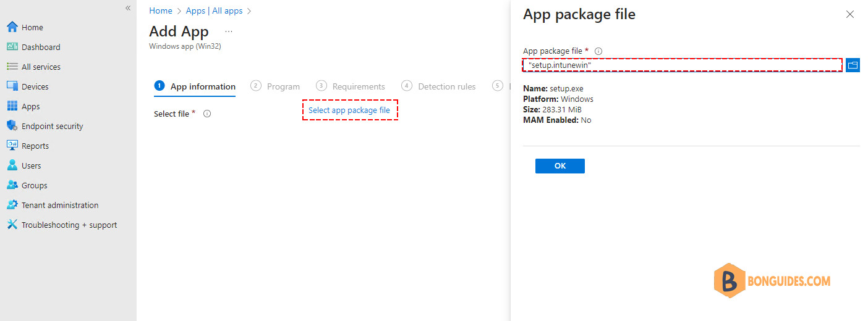Click the Tenant administration icon

click(12, 205)
